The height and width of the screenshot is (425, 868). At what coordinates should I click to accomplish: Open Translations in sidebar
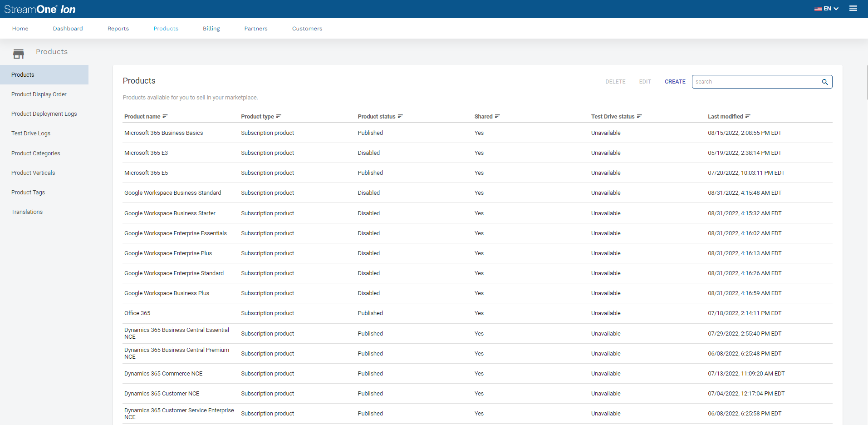click(27, 212)
